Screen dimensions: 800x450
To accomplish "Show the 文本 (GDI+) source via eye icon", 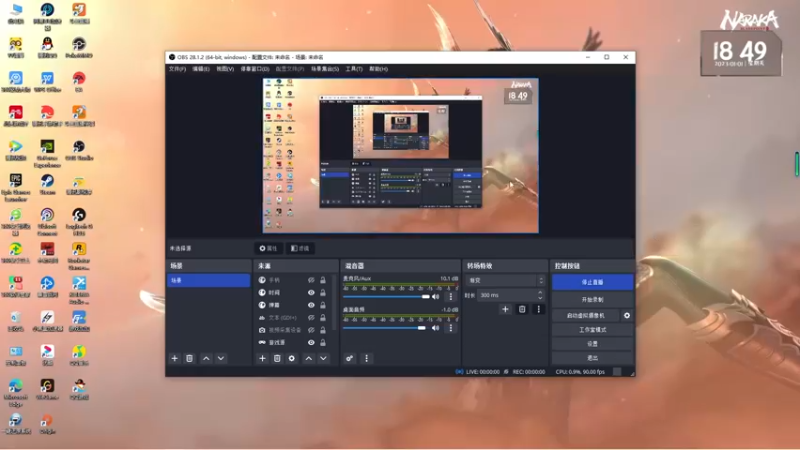I will [311, 317].
